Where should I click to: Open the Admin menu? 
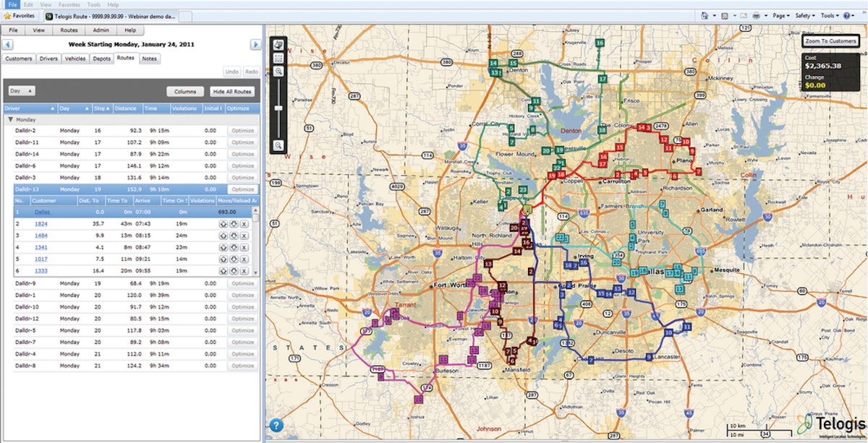(x=101, y=30)
